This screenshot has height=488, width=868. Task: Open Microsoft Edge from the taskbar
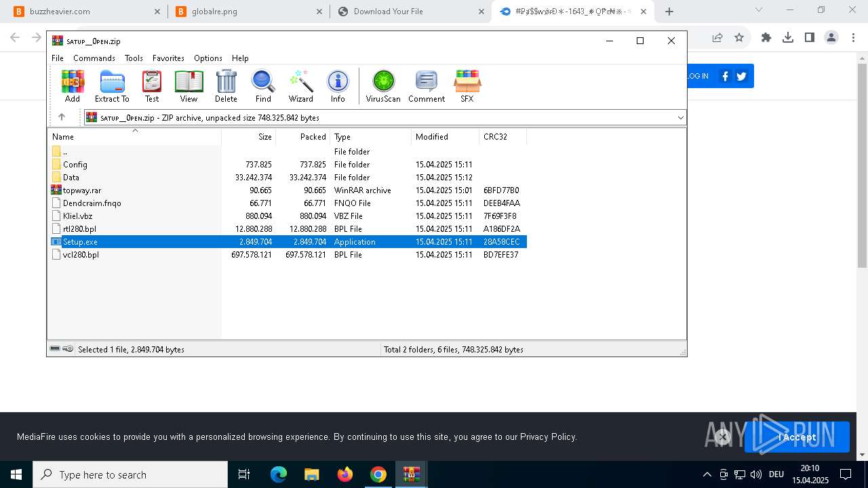pos(279,474)
